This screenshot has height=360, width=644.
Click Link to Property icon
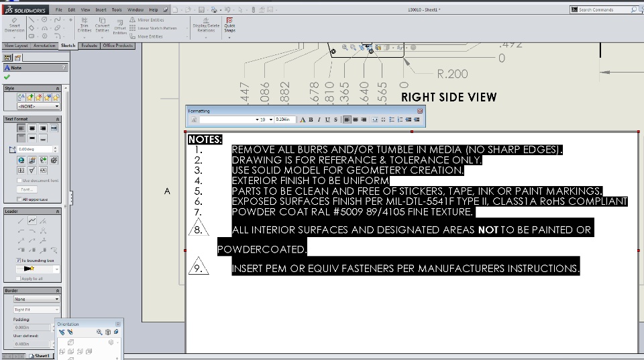point(32,160)
